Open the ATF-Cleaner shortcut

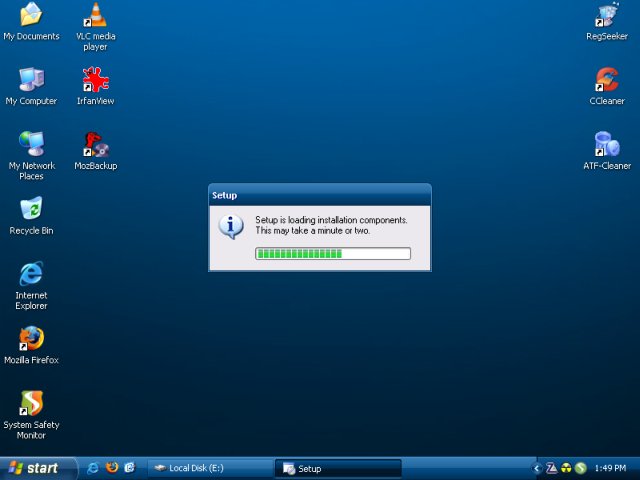click(606, 144)
